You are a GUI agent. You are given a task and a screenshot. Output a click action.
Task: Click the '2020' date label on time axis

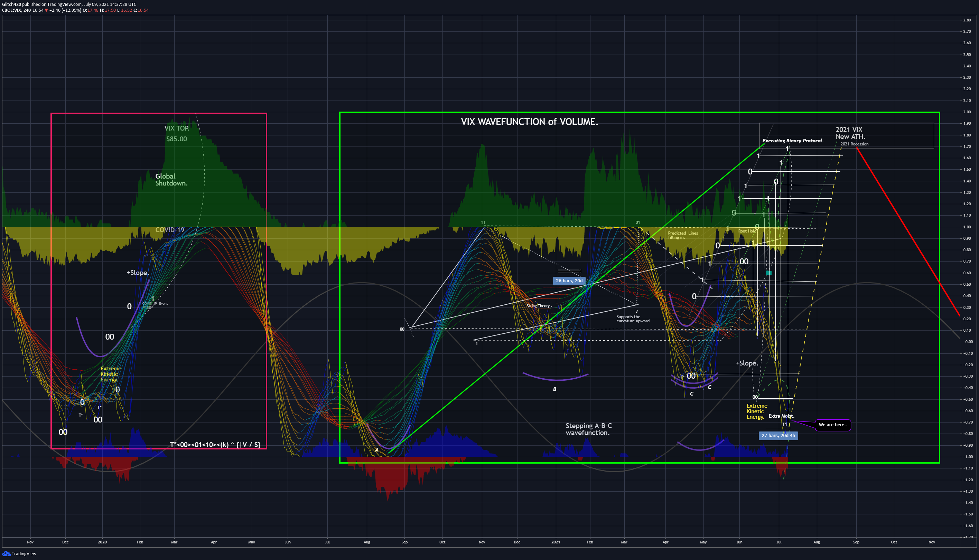point(102,542)
